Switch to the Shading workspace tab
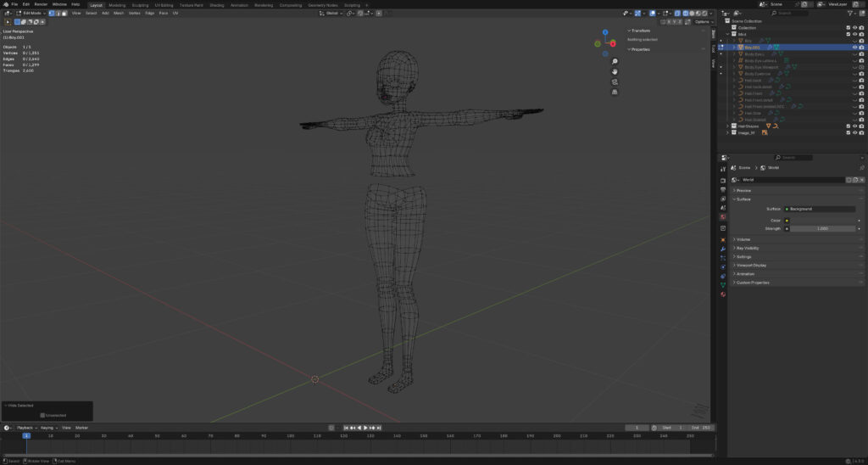This screenshot has height=465, width=868. pyautogui.click(x=216, y=5)
